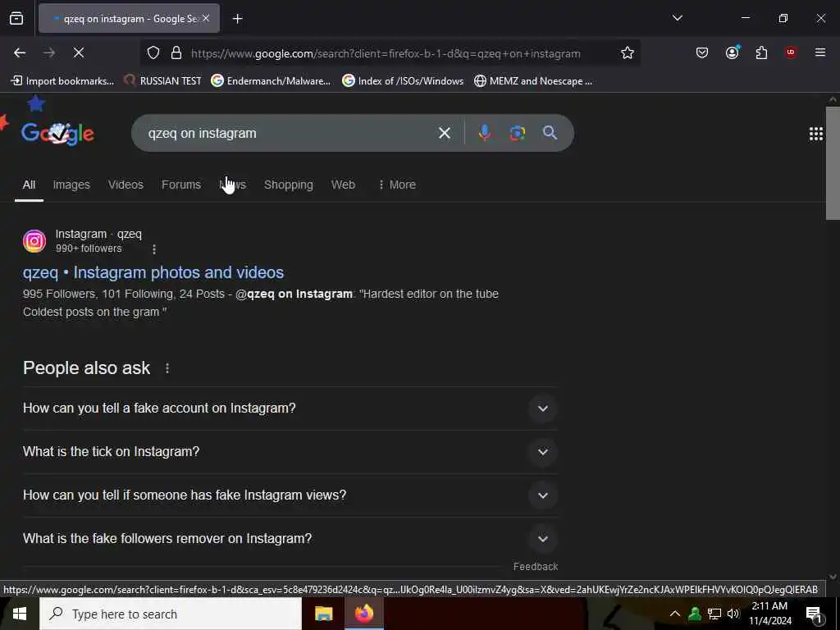Switch to the Shopping tab
This screenshot has width=840, height=630.
pyautogui.click(x=288, y=185)
